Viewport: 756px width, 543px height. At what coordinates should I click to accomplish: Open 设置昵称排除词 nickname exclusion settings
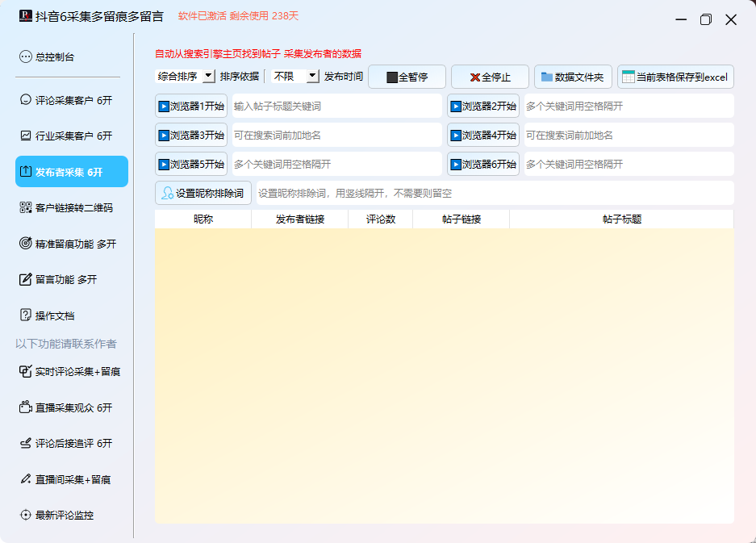point(203,194)
